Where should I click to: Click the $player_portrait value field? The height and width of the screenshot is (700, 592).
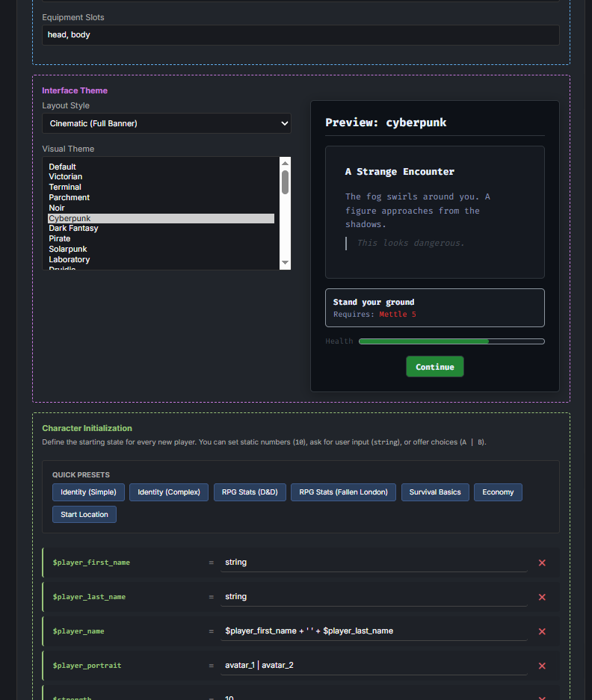(x=374, y=666)
